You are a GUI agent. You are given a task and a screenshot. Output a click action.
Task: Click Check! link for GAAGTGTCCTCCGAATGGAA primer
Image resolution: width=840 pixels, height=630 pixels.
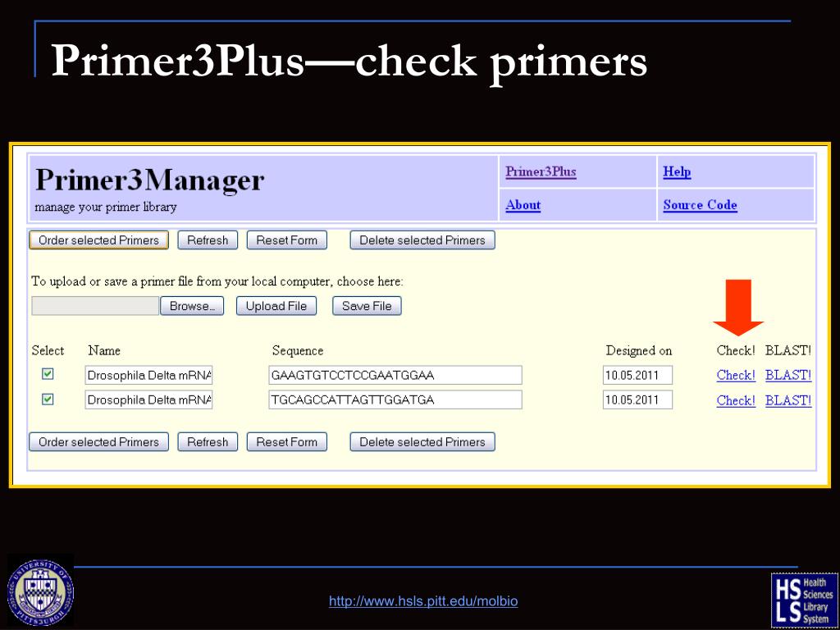[736, 375]
